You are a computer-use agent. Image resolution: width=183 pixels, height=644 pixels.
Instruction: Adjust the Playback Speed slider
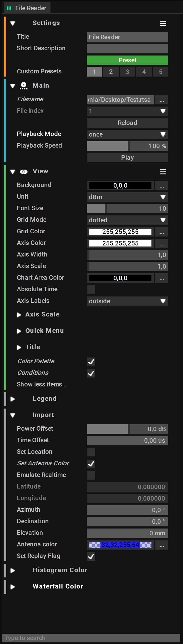point(127,146)
